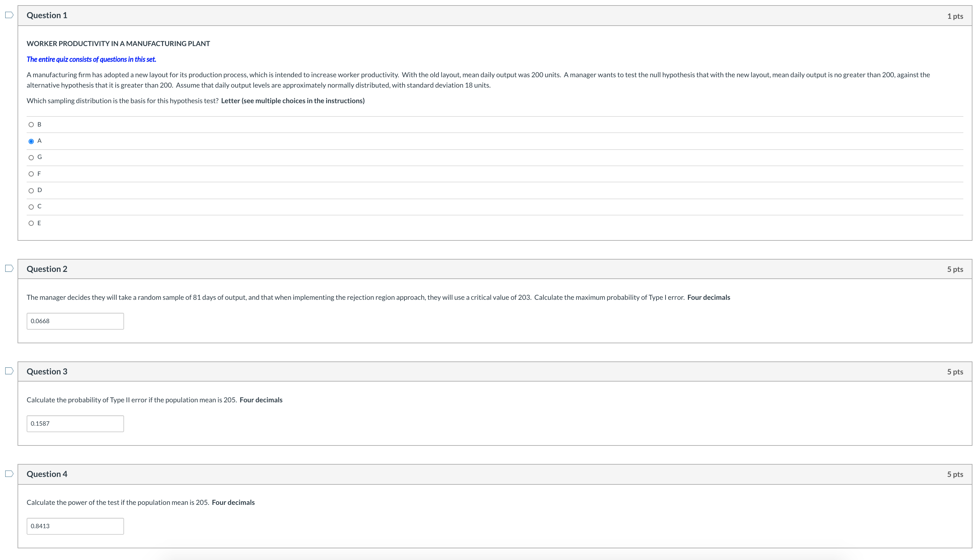Click the Type I error answer field
The image size is (977, 560).
(x=75, y=321)
